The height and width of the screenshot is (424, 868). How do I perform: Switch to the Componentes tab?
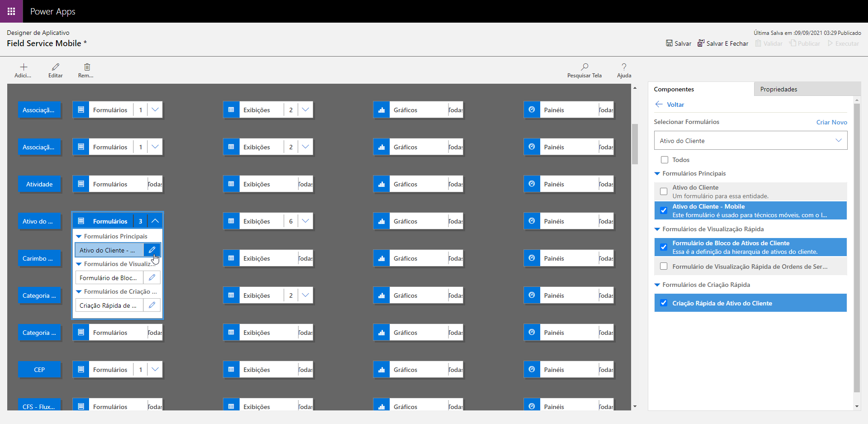[701, 89]
